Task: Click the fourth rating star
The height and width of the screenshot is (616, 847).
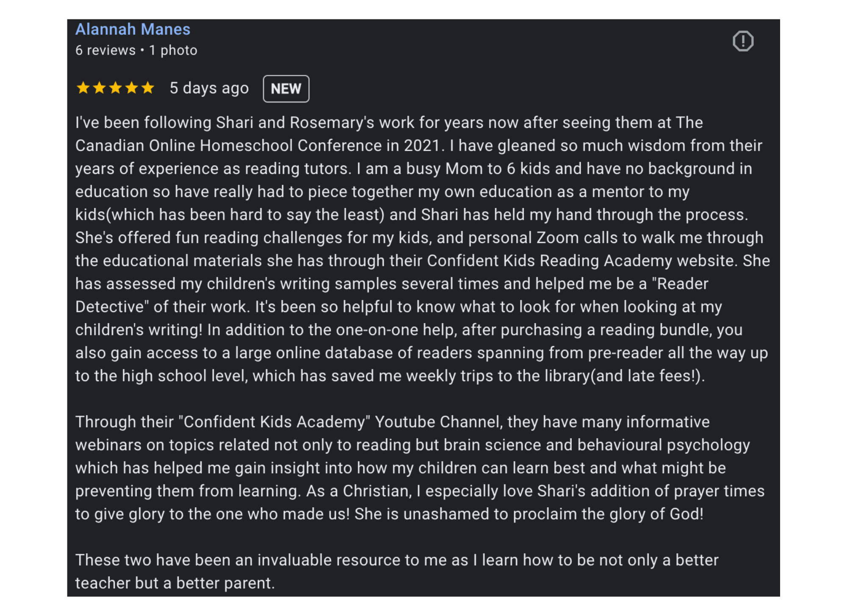Action: [x=131, y=88]
